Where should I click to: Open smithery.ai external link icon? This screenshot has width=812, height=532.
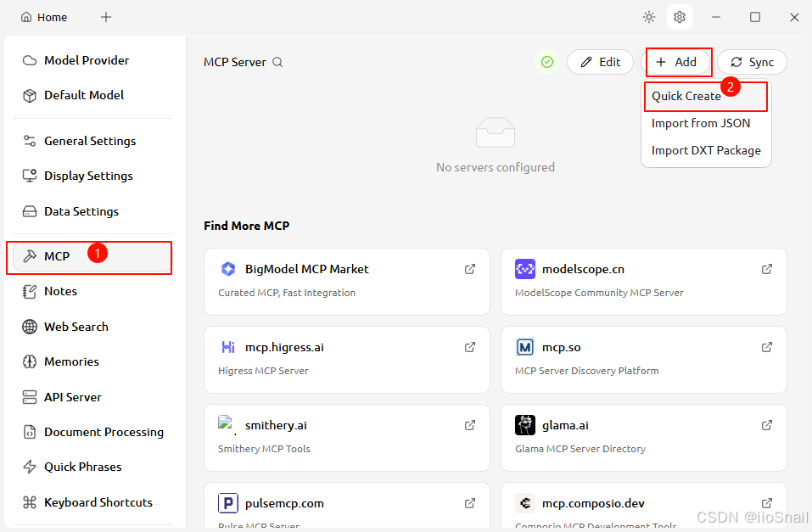470,425
